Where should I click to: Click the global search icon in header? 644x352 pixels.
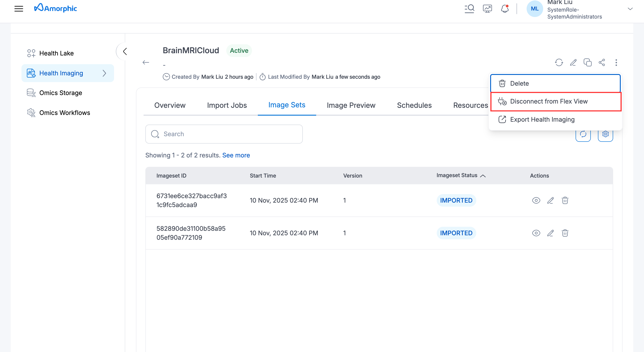[x=469, y=9]
